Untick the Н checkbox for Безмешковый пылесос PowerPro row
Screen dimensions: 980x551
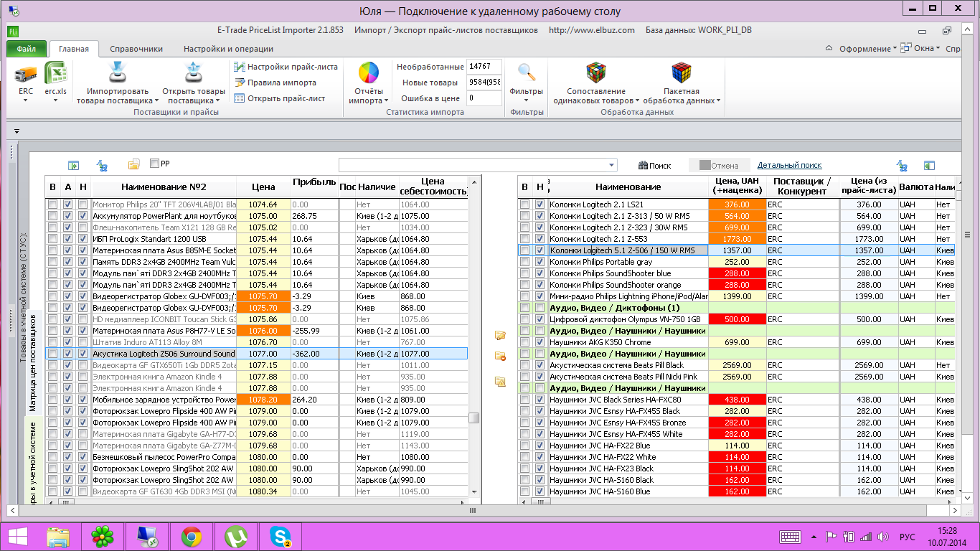point(83,457)
